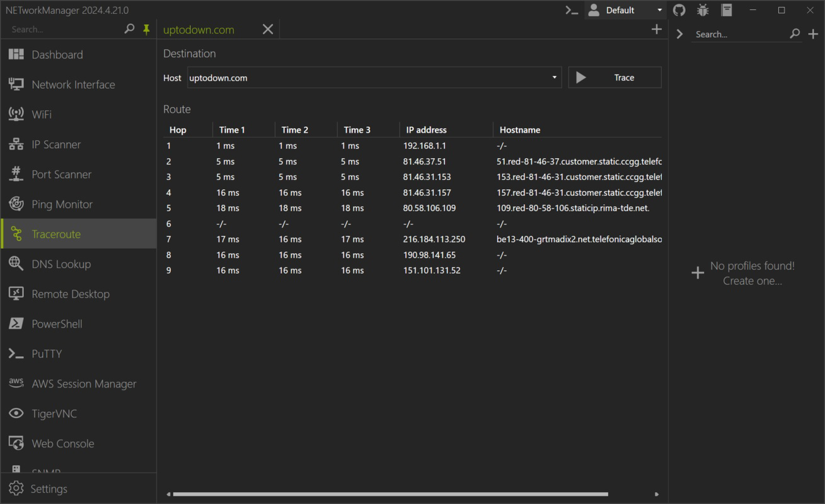The width and height of the screenshot is (825, 504).
Task: Open the IP Scanner icon
Action: point(16,144)
